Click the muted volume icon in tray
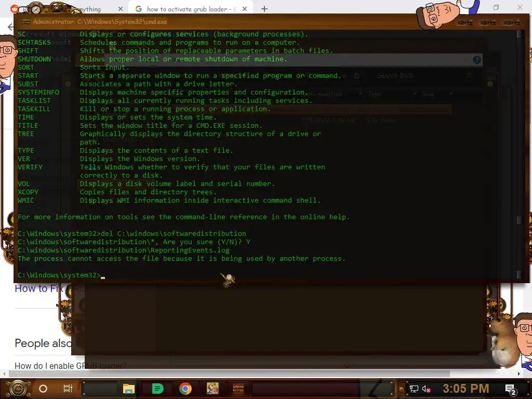 [x=426, y=389]
